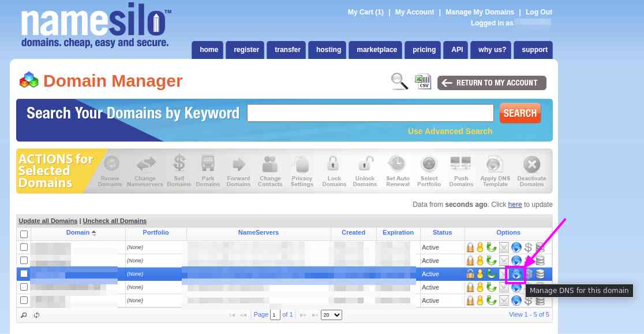Click the yellow person icon on the first row
The height and width of the screenshot is (334, 644).
pyautogui.click(x=480, y=247)
